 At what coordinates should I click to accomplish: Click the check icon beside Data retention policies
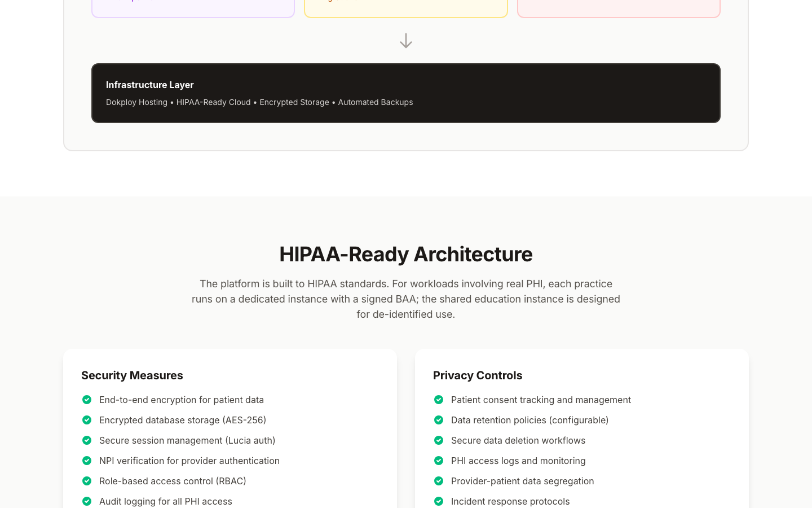pyautogui.click(x=439, y=420)
